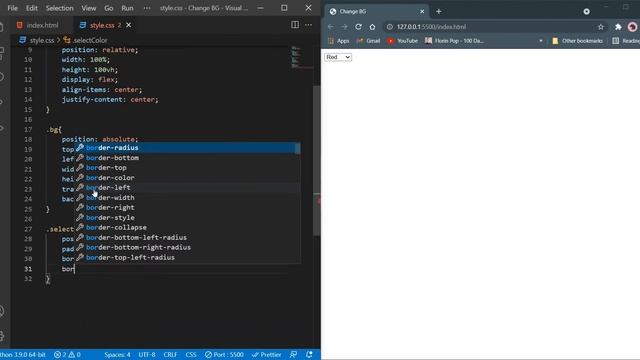Expand the bookmarks bar overflow arrow
Image resolution: width=640 pixels, height=360 pixels.
tap(541, 41)
